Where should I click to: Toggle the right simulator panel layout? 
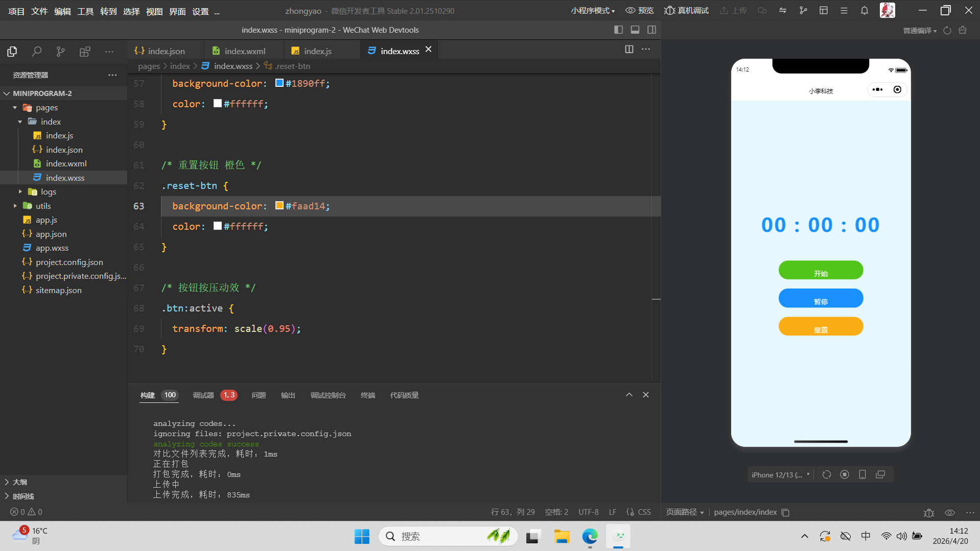click(651, 30)
